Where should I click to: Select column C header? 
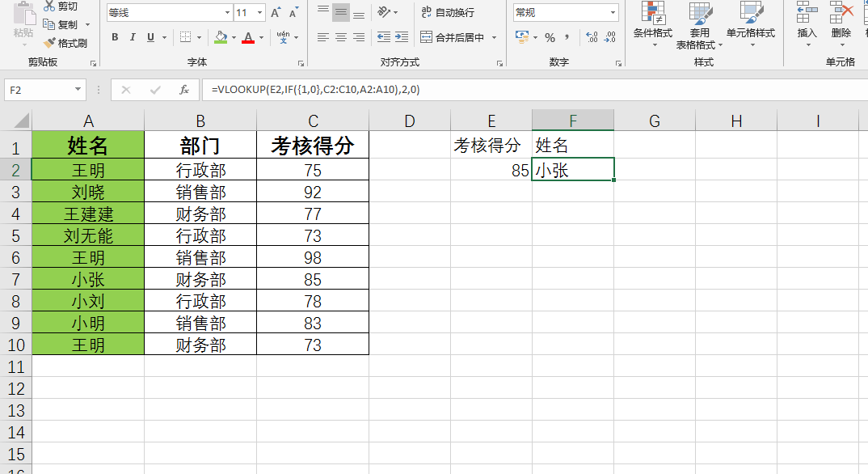[x=313, y=121]
